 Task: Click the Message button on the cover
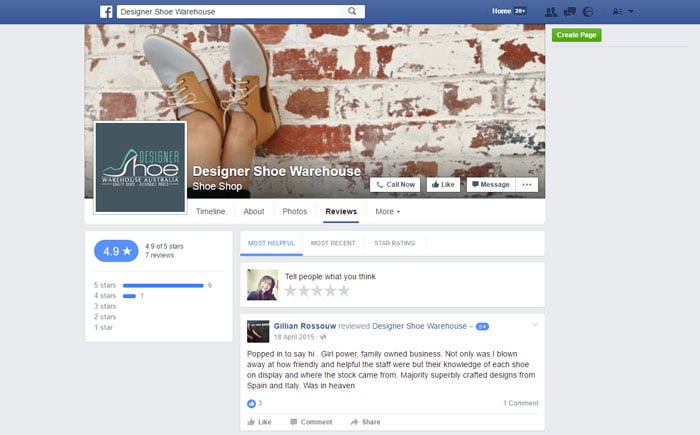click(x=491, y=184)
